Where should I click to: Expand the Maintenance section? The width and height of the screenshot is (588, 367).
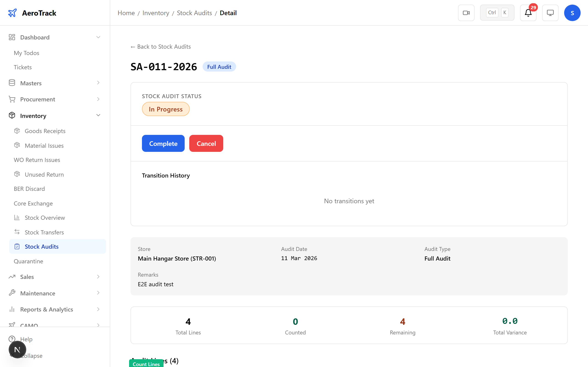(x=98, y=293)
